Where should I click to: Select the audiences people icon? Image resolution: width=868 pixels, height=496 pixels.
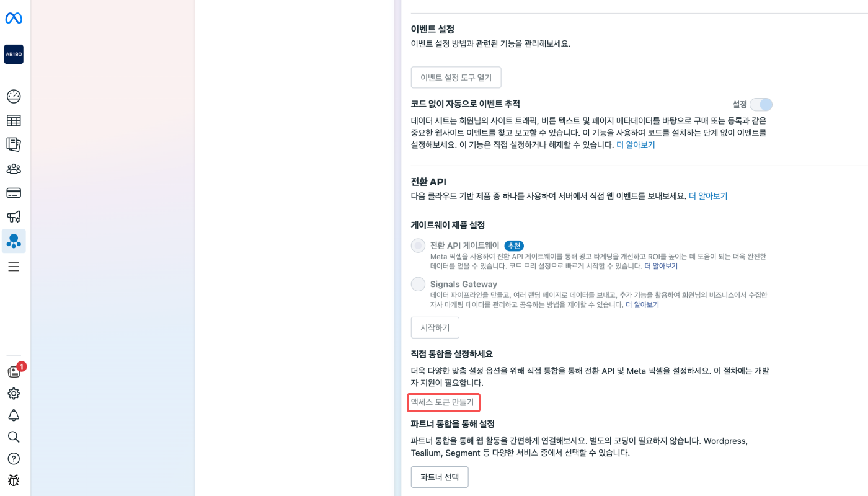(14, 169)
